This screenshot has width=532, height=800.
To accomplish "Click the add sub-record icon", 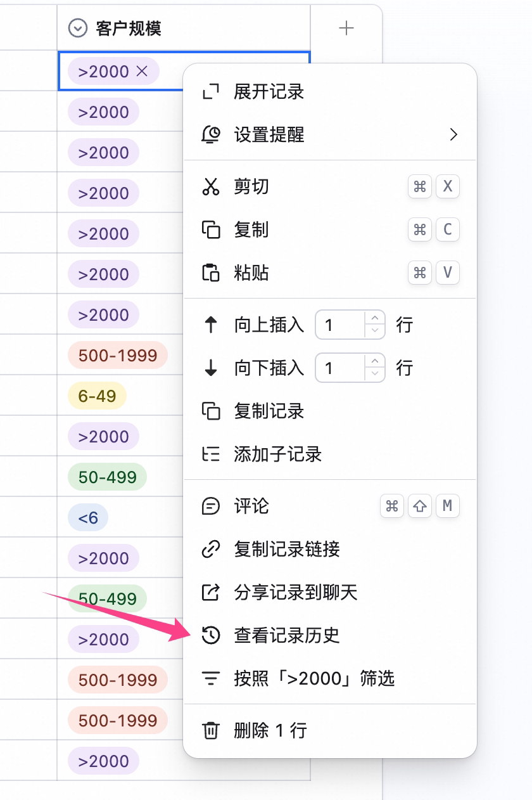I will point(210,454).
